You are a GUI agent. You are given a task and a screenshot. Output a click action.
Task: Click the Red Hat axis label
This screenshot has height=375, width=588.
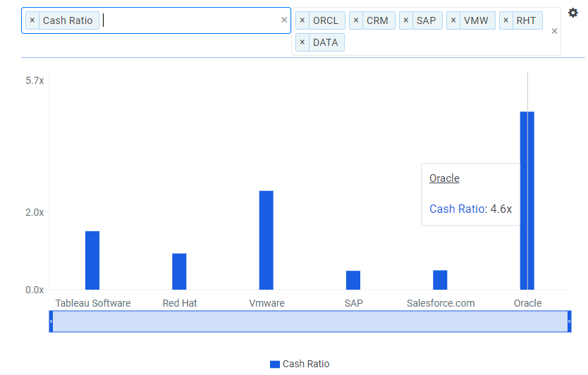coord(180,303)
